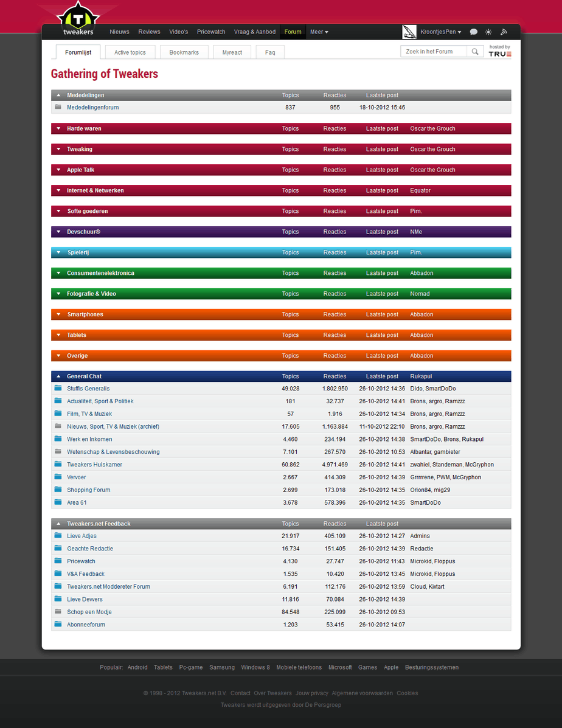The image size is (562, 728).
Task: Expand the Apple Talk category
Action: (58, 170)
